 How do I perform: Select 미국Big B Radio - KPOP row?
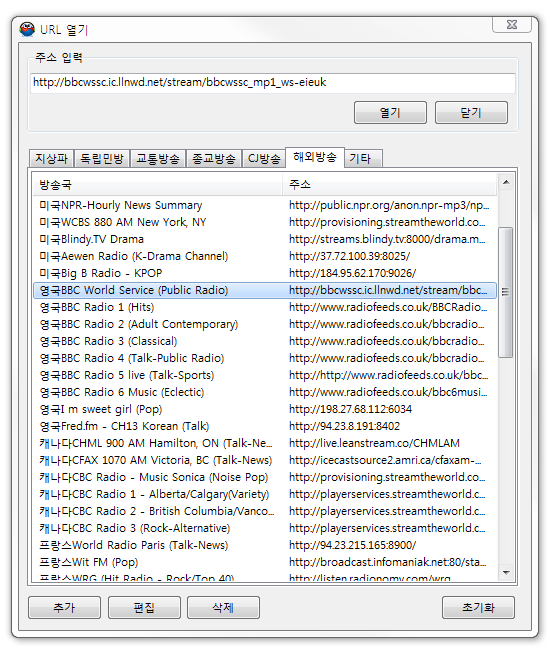coord(265,274)
